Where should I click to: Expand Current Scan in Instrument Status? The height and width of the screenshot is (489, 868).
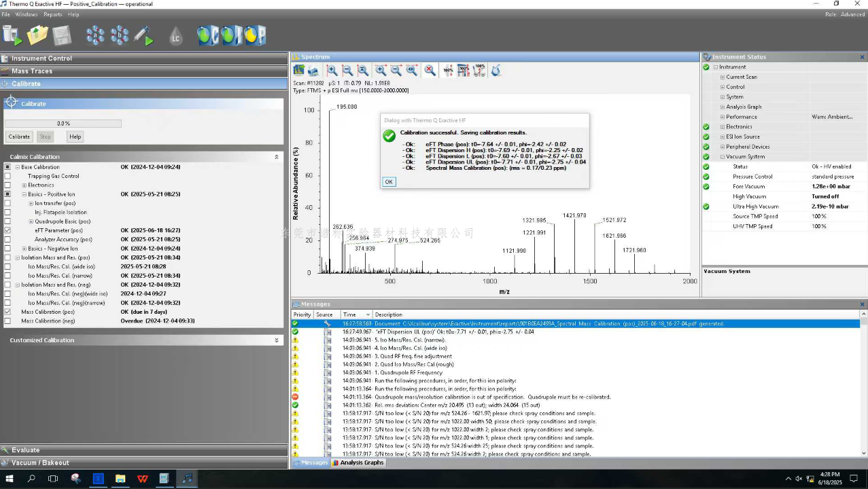click(x=723, y=77)
